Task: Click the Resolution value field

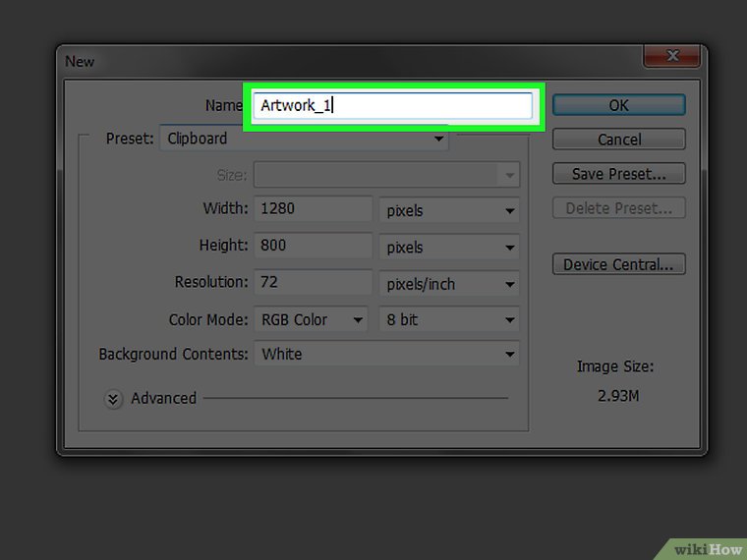Action: [313, 283]
